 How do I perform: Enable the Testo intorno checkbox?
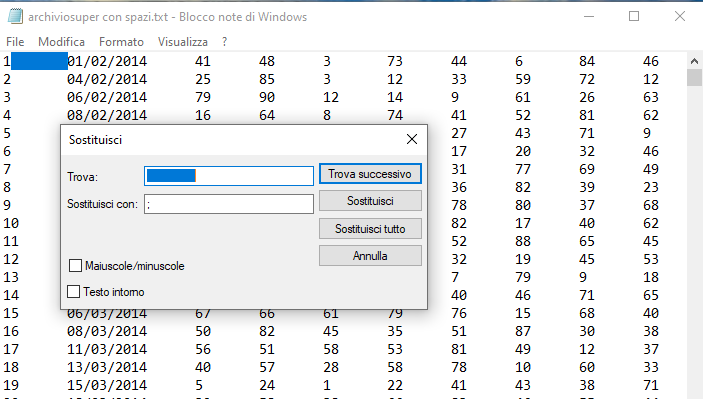tap(73, 291)
